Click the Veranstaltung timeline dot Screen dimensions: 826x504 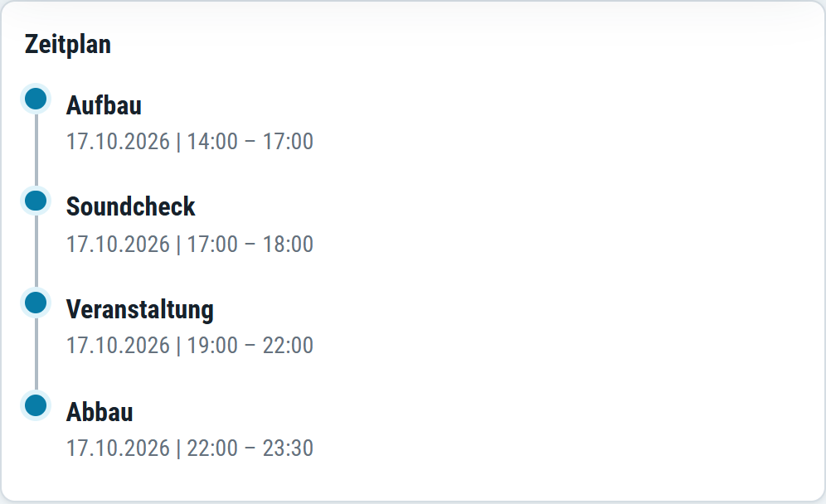tap(36, 303)
